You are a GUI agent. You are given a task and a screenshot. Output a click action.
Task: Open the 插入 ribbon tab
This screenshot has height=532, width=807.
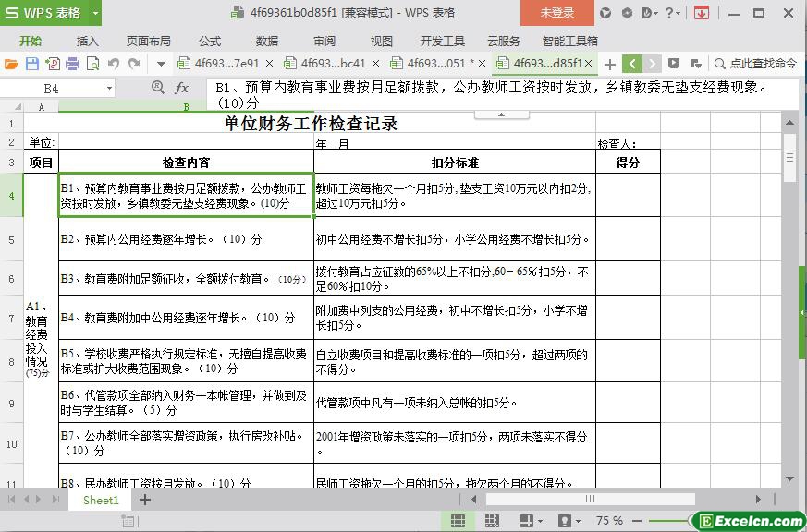pos(87,41)
